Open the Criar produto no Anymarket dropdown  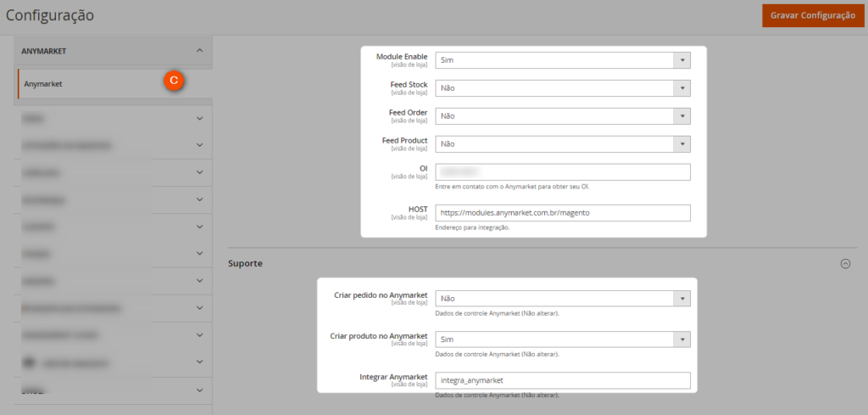tap(563, 339)
